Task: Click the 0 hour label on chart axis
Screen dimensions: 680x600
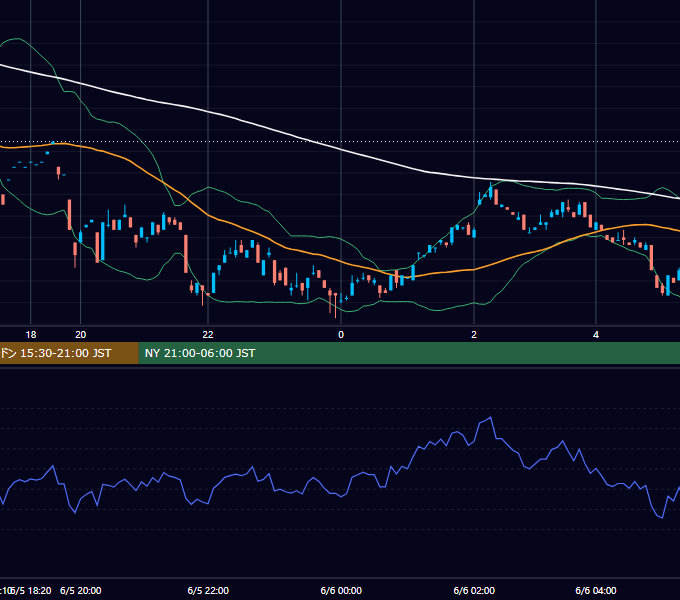Action: [341, 335]
